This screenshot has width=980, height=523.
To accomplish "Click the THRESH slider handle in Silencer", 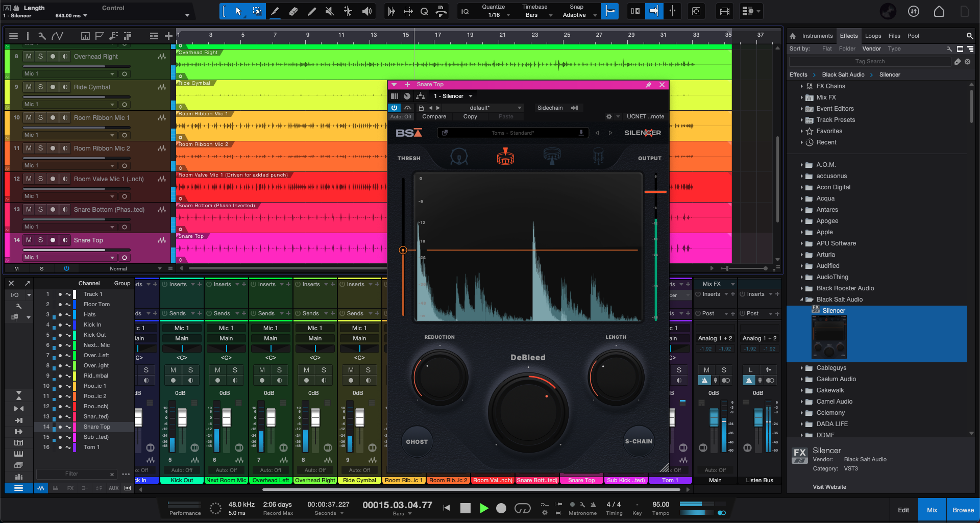I will pyautogui.click(x=403, y=250).
